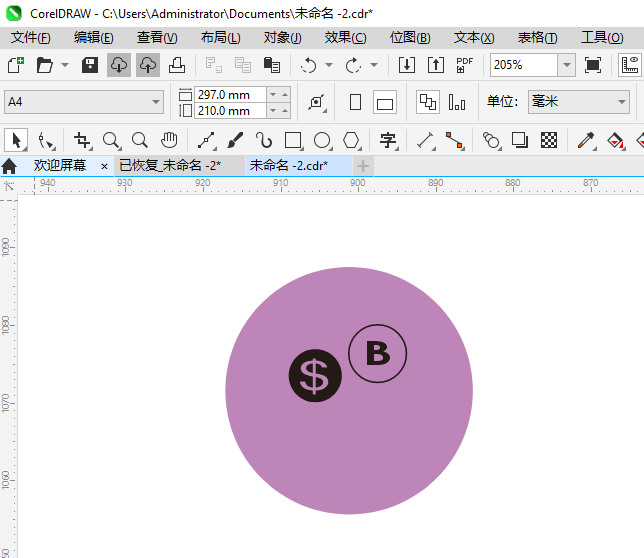Viewport: 644px width, 558px height.
Task: Open the 查看(V) menu
Action: (157, 38)
